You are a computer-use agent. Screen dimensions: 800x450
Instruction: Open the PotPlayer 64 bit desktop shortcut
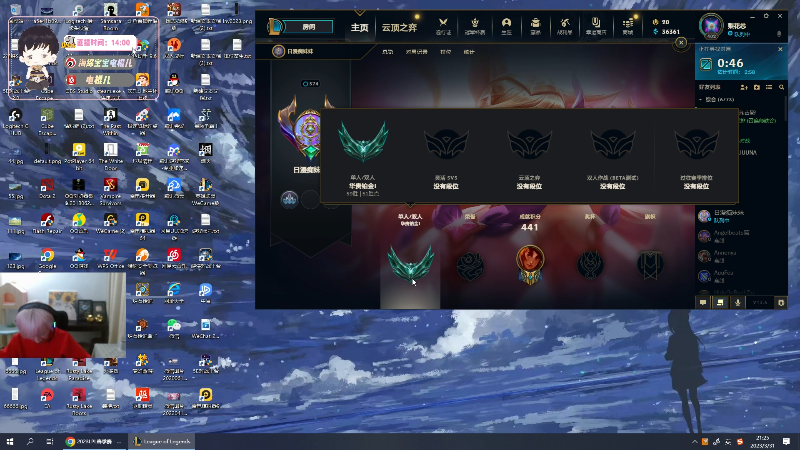79,156
